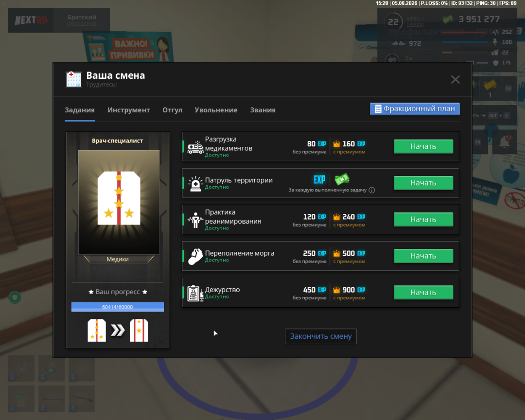Click the Братский EXCELLENCE server label
The height and width of the screenshot is (420, 525).
tap(82, 20)
